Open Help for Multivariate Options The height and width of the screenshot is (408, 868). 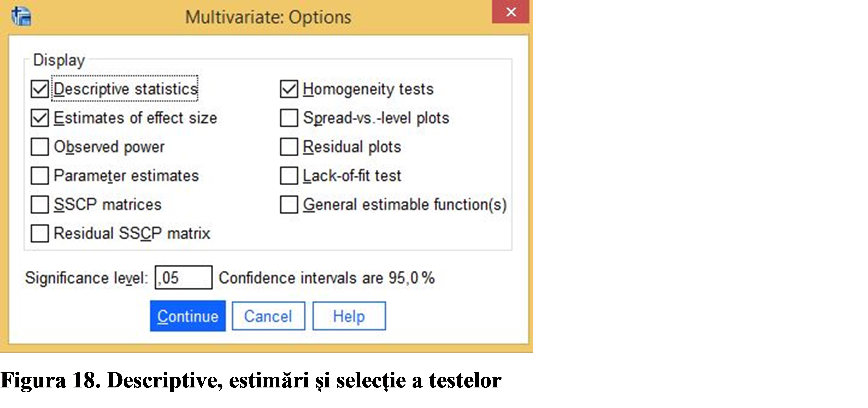[349, 316]
